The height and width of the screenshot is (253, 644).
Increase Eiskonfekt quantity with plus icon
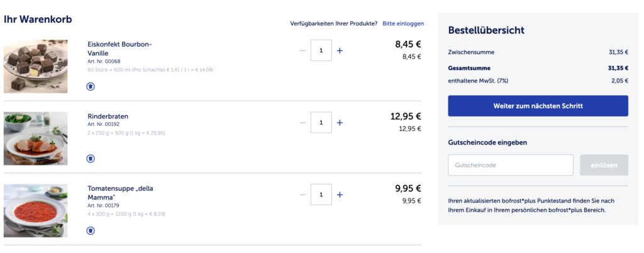340,50
